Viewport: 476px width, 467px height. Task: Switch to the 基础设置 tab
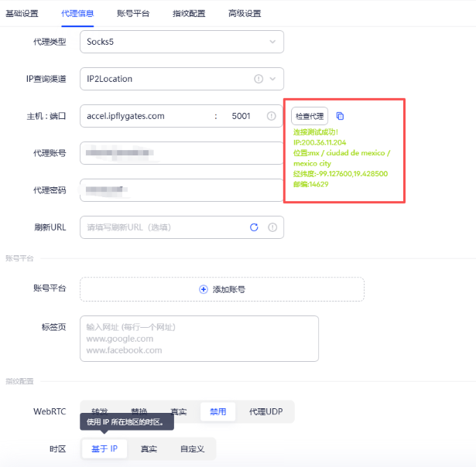[22, 14]
